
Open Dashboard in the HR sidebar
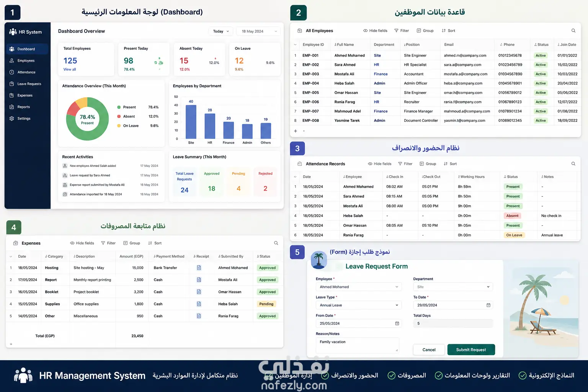[x=27, y=49]
